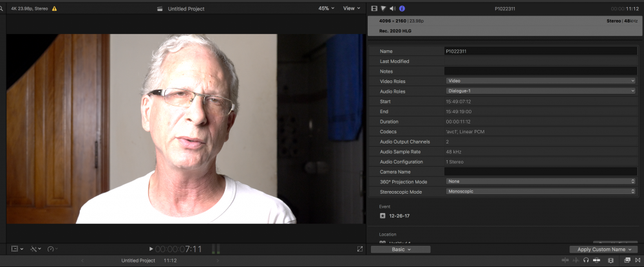This screenshot has width=644, height=267.
Task: Click the Name field containing P1022311
Action: 540,51
